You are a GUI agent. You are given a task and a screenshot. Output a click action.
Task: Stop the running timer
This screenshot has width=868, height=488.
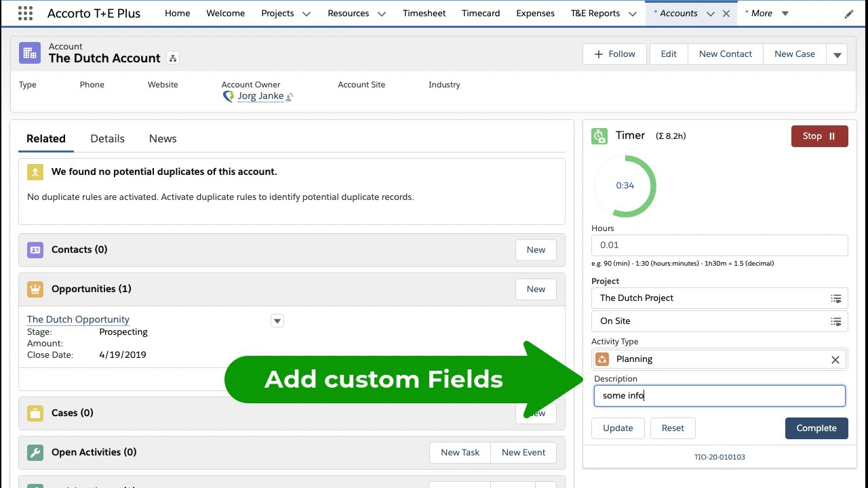[819, 136]
